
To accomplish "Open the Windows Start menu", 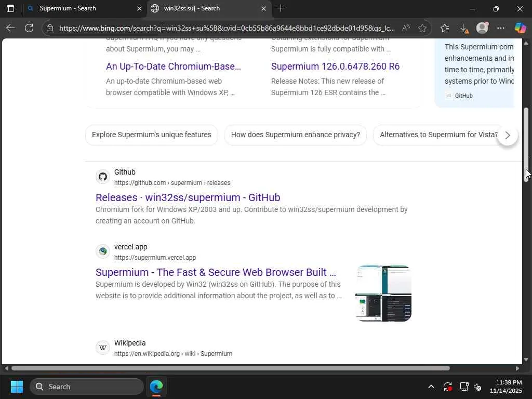I will (x=17, y=387).
